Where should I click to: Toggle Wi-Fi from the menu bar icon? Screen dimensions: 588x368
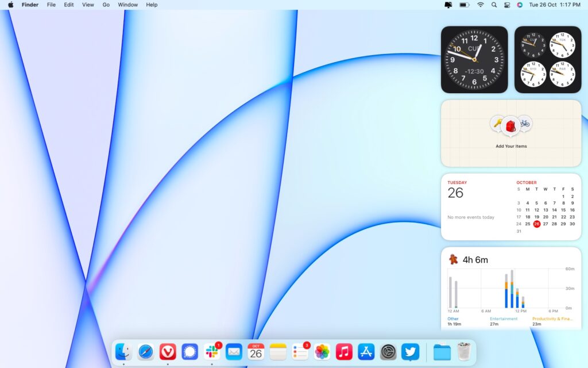tap(480, 5)
